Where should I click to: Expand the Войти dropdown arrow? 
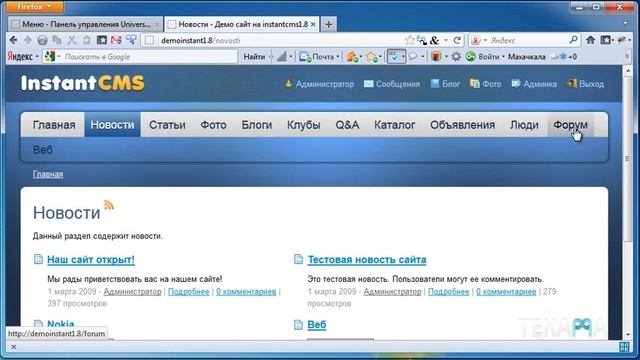coord(503,57)
